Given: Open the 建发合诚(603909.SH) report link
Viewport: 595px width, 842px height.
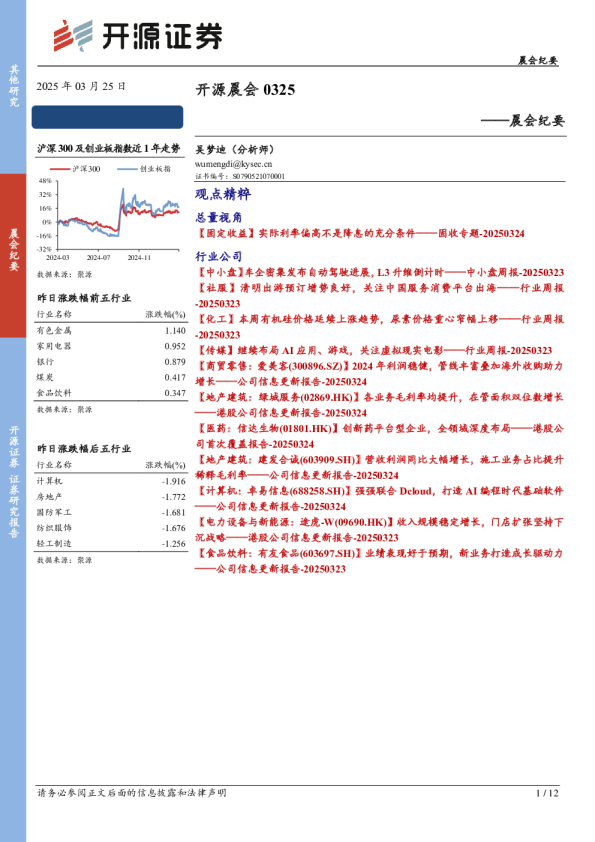Looking at the screenshot, I should point(380,467).
